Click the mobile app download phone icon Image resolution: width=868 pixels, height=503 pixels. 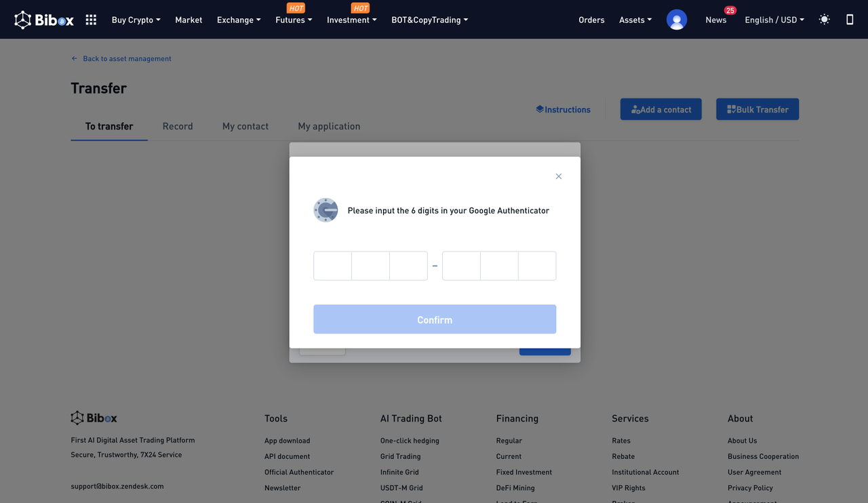(849, 20)
